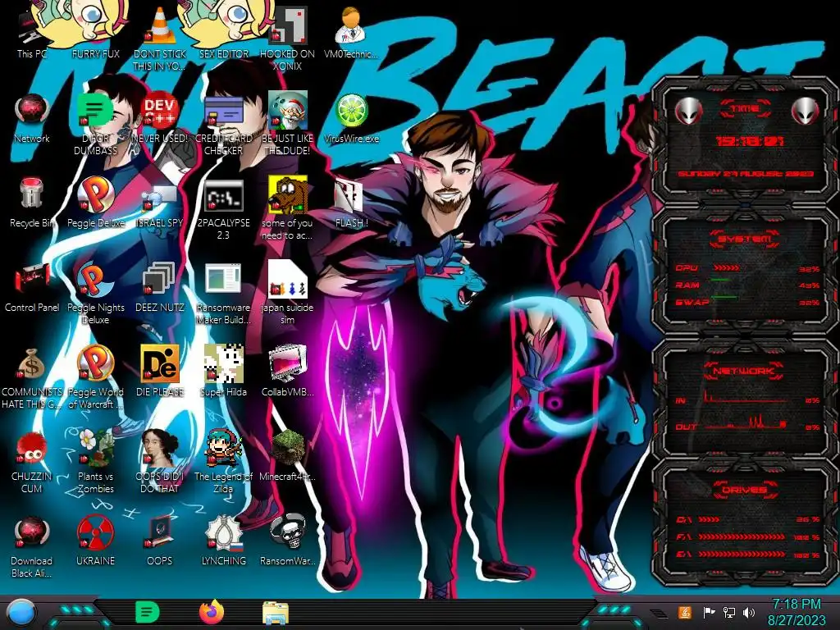Open the Super Hilda game icon
Viewport: 840px width, 630px height.
pyautogui.click(x=223, y=371)
